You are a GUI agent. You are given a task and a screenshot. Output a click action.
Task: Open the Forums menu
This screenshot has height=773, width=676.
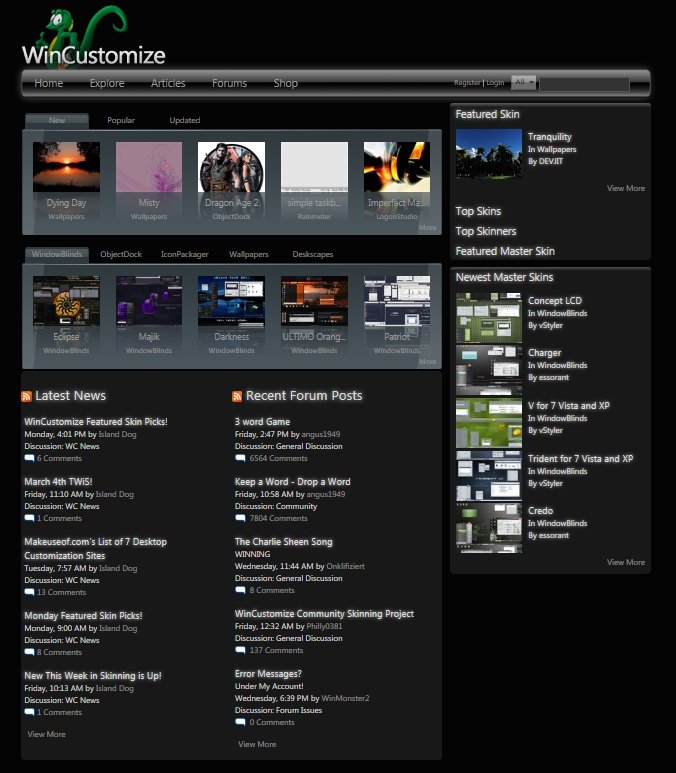click(x=229, y=83)
